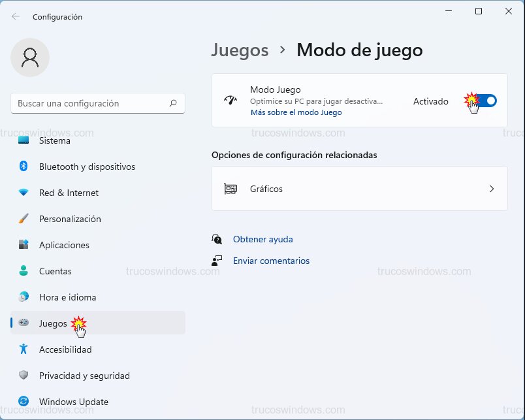Expand the Gráficos row chevron
This screenshot has width=525, height=420.
click(492, 189)
